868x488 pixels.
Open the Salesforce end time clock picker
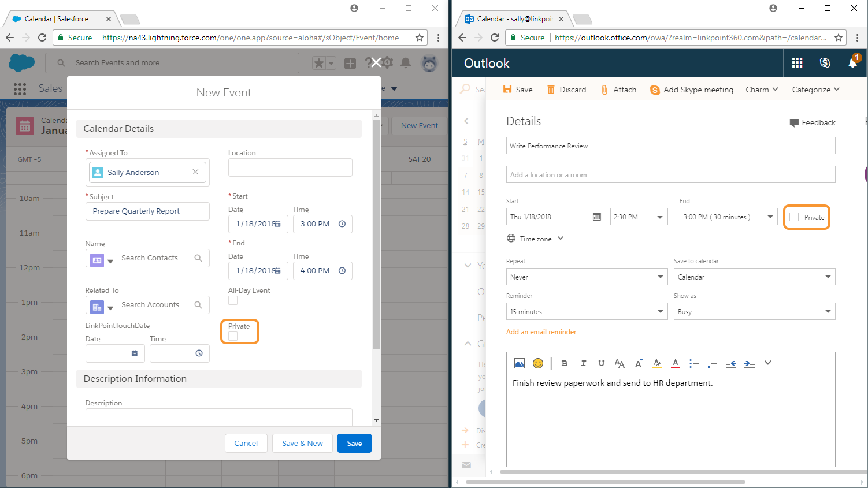(x=342, y=270)
